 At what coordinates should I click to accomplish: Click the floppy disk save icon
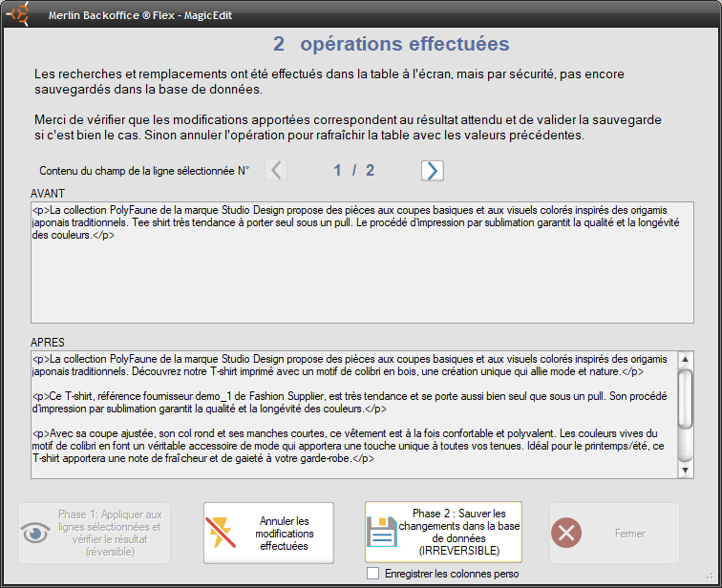pos(384,534)
